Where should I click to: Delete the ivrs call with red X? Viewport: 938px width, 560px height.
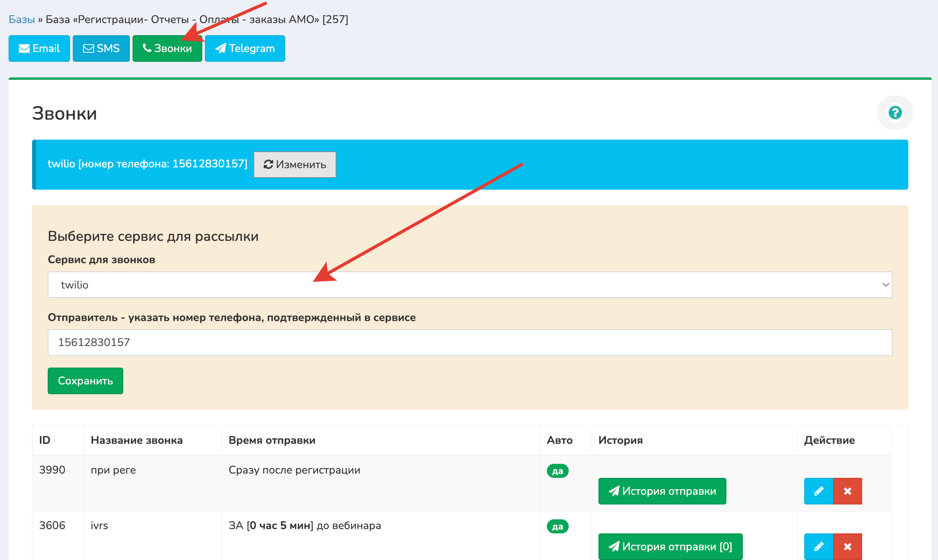[x=847, y=546]
